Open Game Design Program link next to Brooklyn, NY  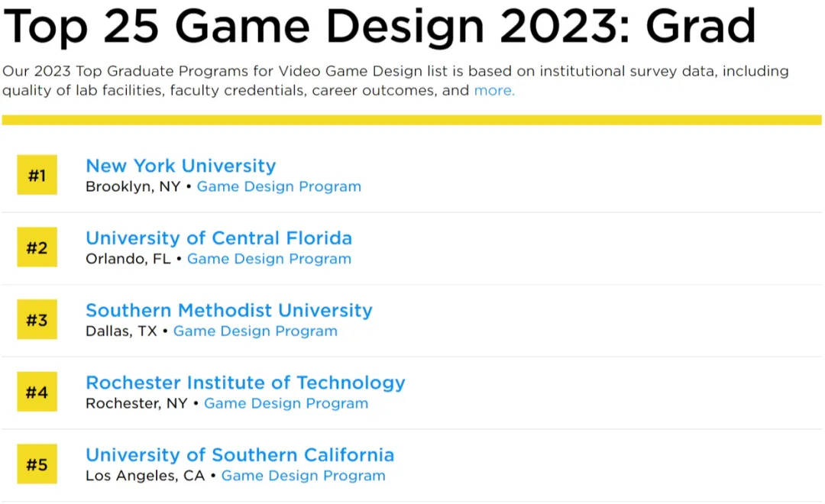click(x=279, y=186)
